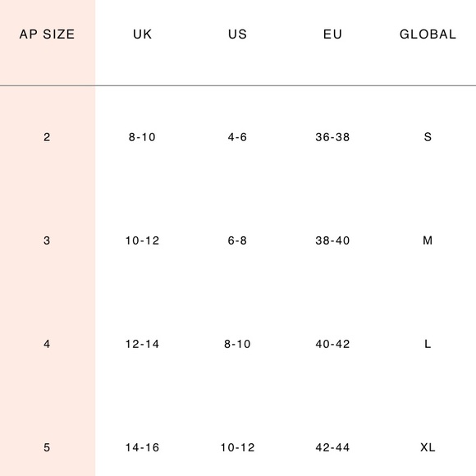476x476 pixels.
Task: Select UK 8-10 cell
Action: [x=142, y=137]
